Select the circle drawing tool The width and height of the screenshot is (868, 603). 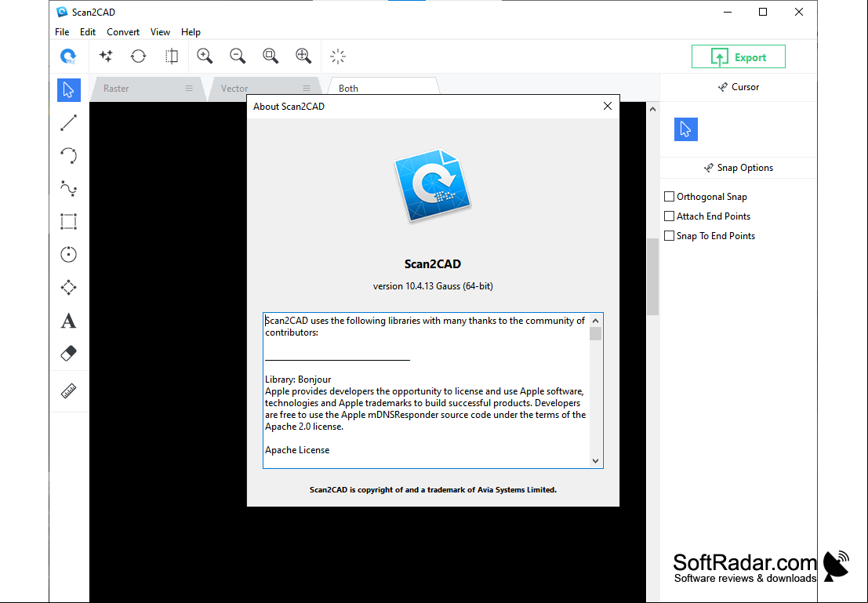[69, 255]
